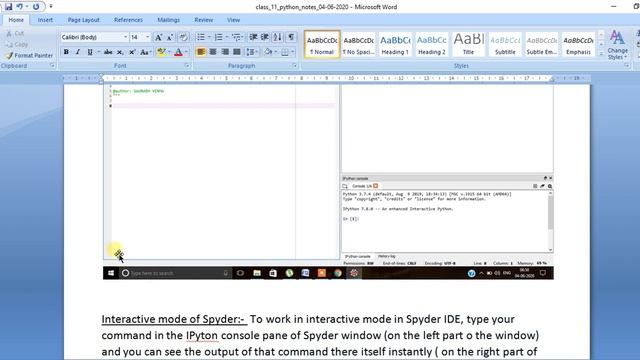Open the References tab
640x360 pixels.
128,20
